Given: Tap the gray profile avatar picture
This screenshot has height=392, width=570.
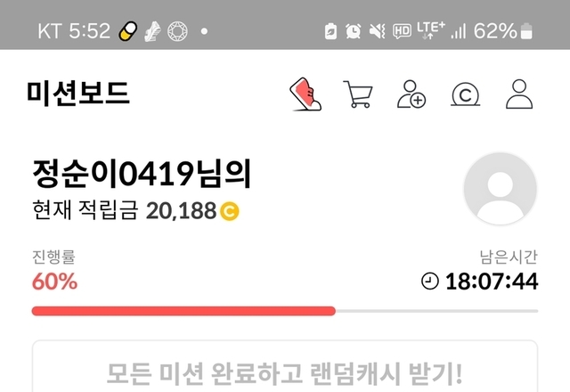Looking at the screenshot, I should click(501, 189).
